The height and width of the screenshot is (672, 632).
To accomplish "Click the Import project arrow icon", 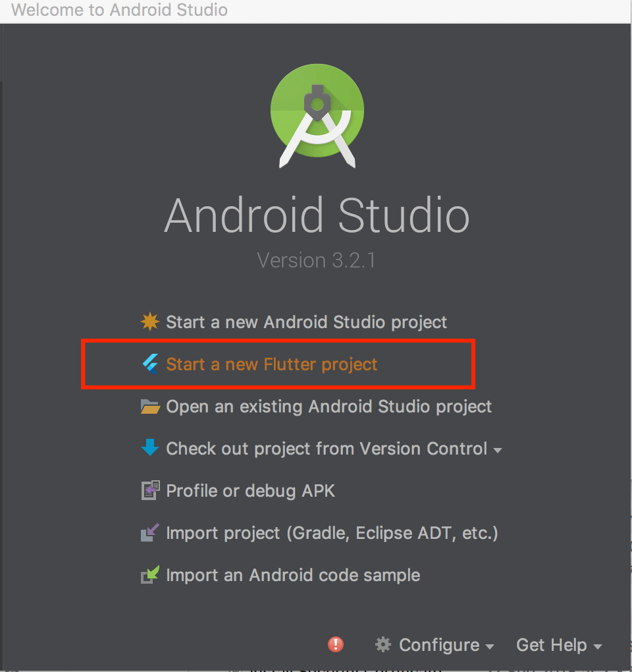I will pyautogui.click(x=150, y=532).
